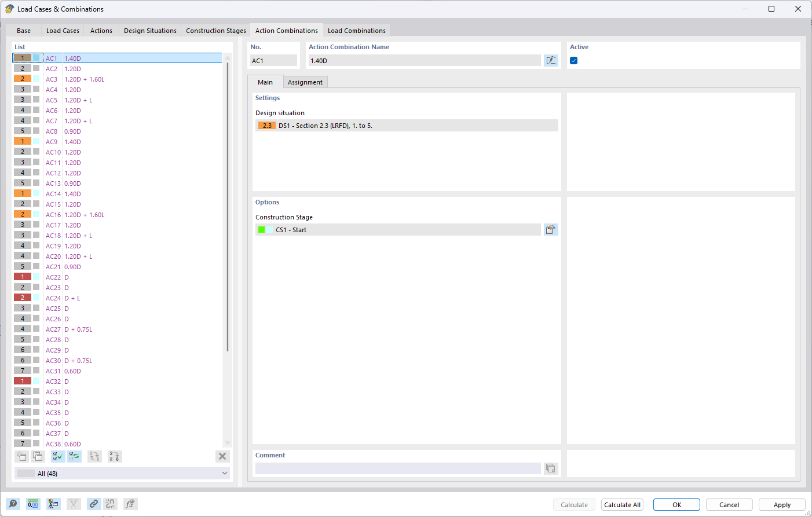Open the Construction Stage selection icon
The width and height of the screenshot is (812, 517).
tap(550, 229)
